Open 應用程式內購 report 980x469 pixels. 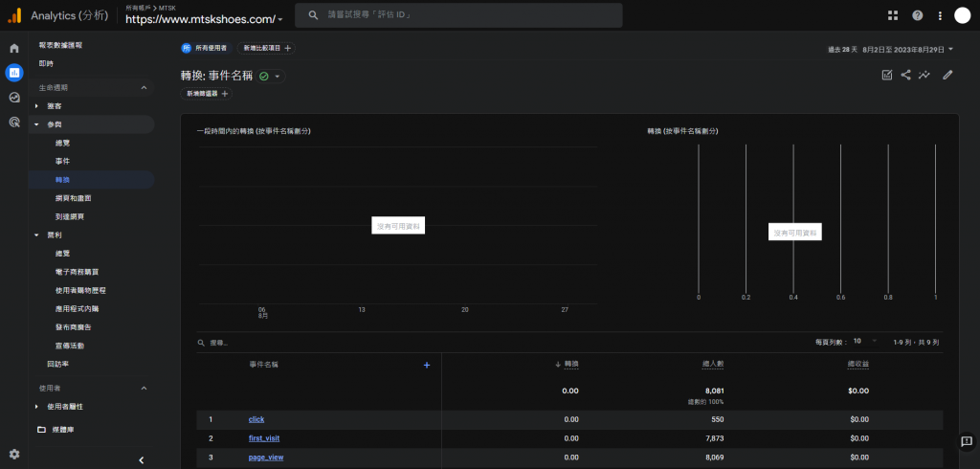(x=77, y=308)
